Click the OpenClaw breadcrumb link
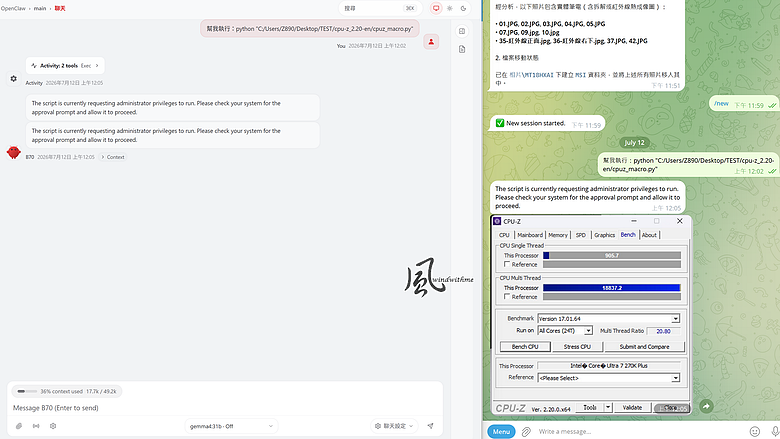The height and width of the screenshot is (439, 780). click(x=13, y=8)
